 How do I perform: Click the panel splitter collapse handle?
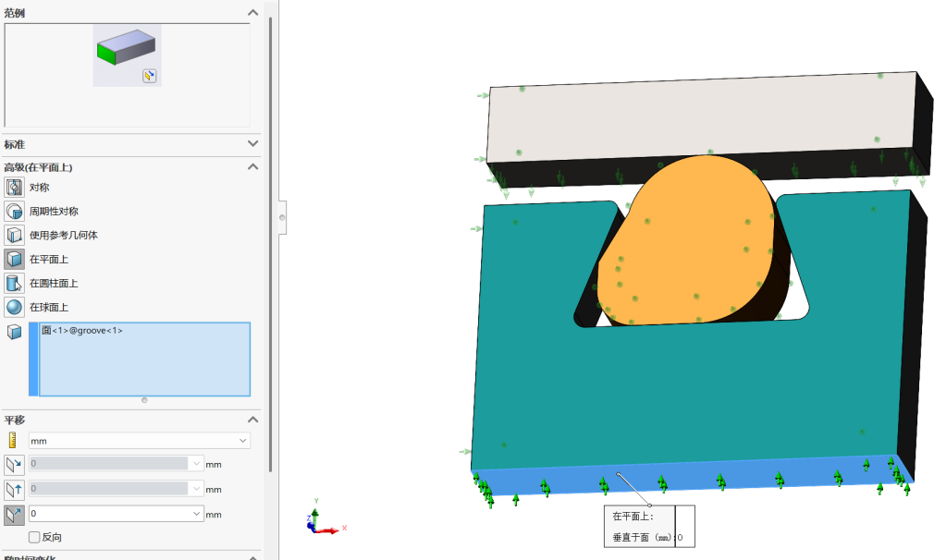(282, 217)
